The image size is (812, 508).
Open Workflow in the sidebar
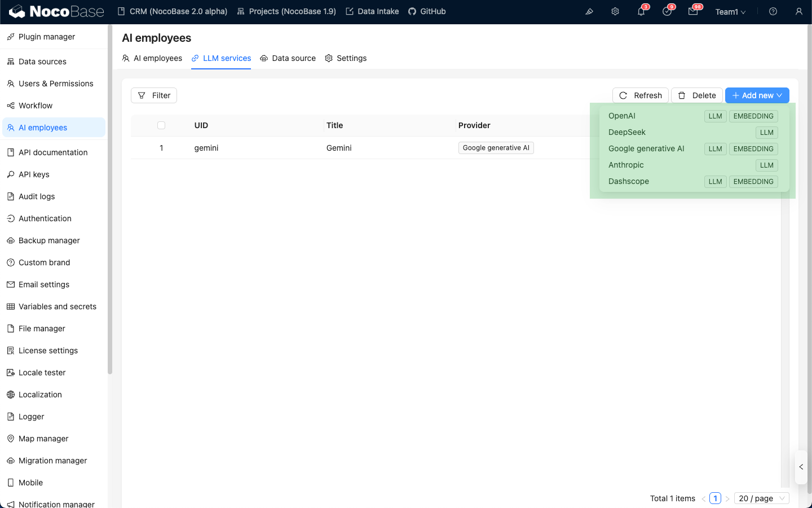click(x=36, y=106)
